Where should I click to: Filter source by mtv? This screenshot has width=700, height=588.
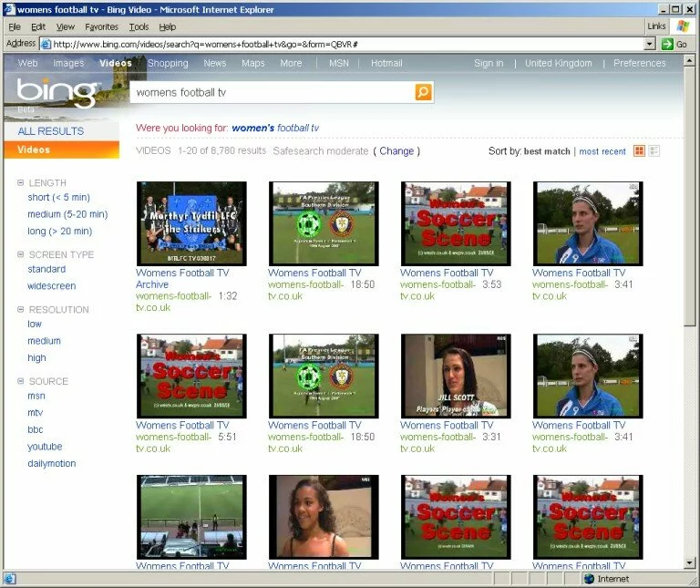coord(36,413)
